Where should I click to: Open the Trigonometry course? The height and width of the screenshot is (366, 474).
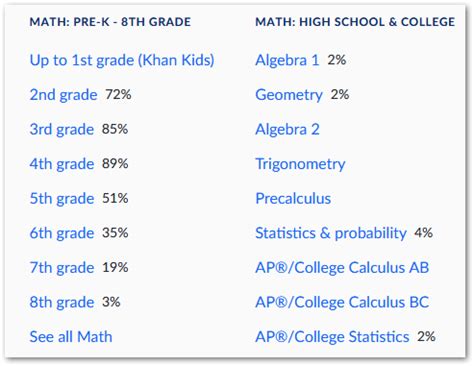(x=300, y=164)
